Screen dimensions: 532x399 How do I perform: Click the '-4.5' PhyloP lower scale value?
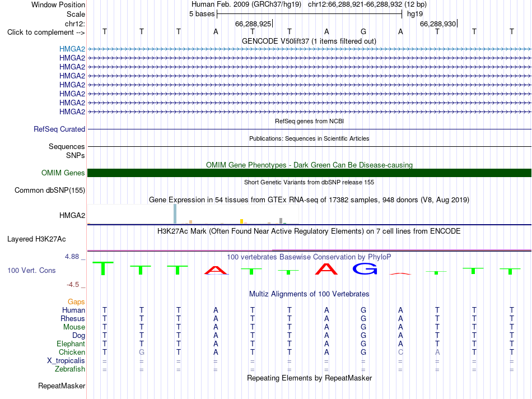click(73, 285)
